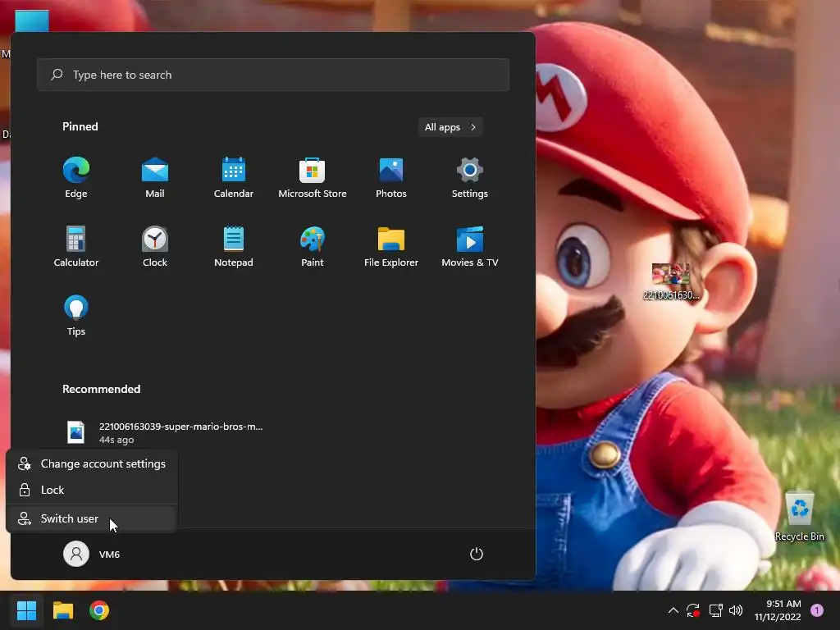Launch the Mail app
Image resolution: width=840 pixels, height=630 pixels.
point(155,178)
